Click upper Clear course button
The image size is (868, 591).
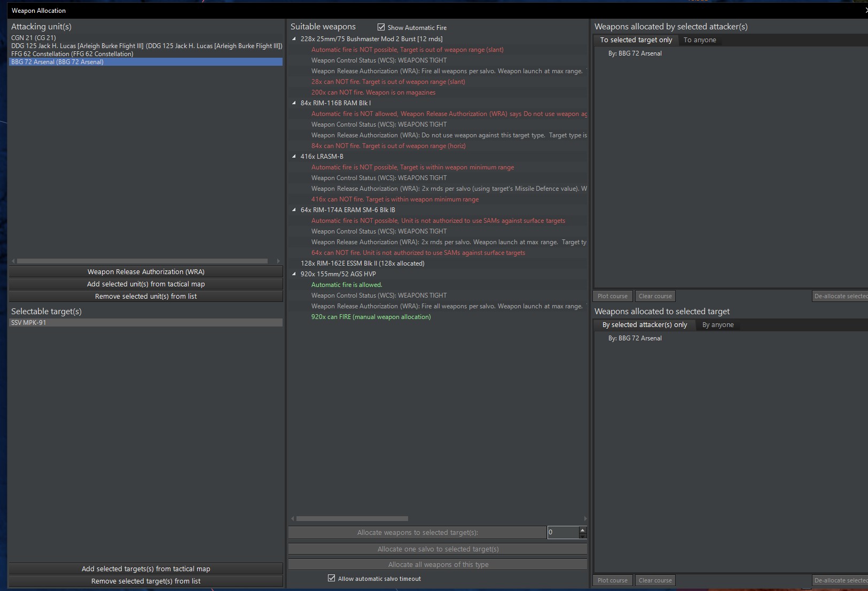coord(655,296)
